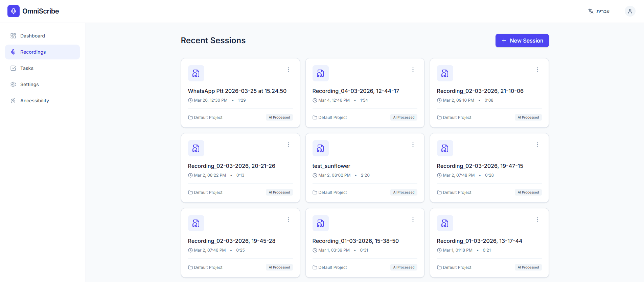Open the Recording_02-03-2026, 19-45-28 session card
Viewport: 644px width, 282px height.
coord(240,243)
